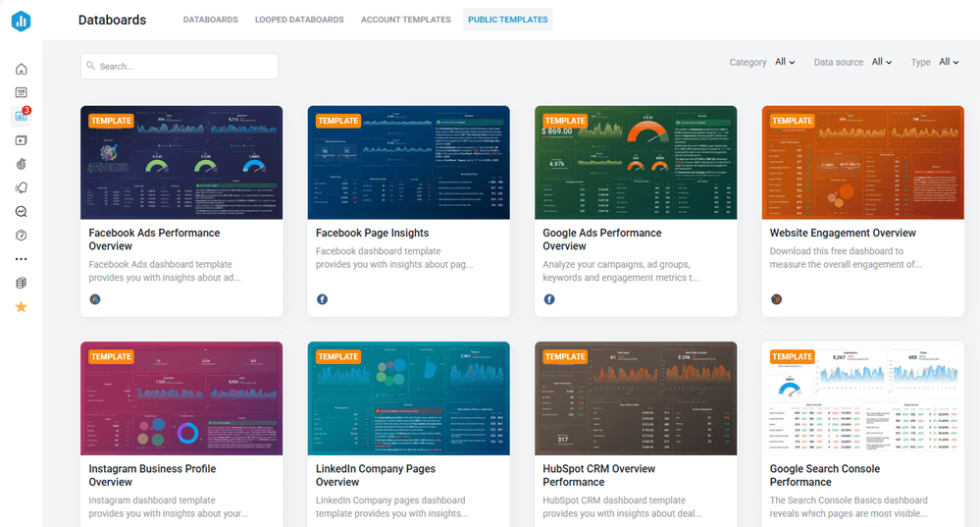Select the Public Templates tab
Viewport: 980px width, 527px height.
507,20
